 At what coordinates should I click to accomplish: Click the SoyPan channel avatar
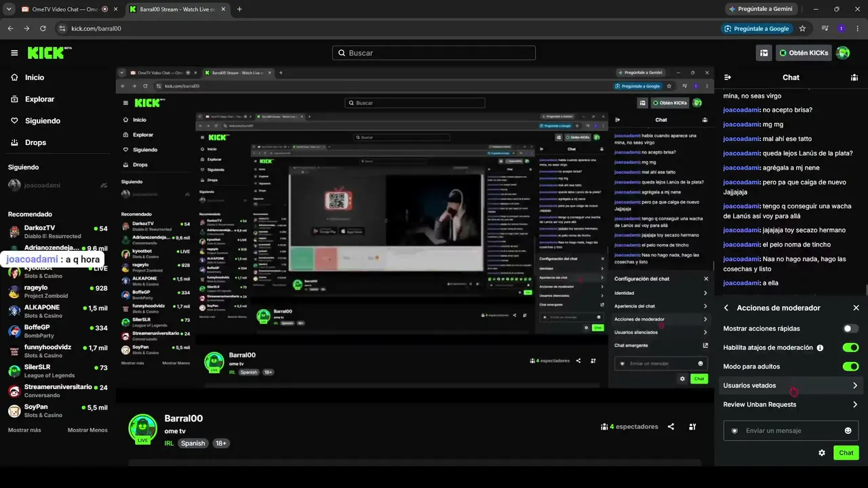coord(14,411)
